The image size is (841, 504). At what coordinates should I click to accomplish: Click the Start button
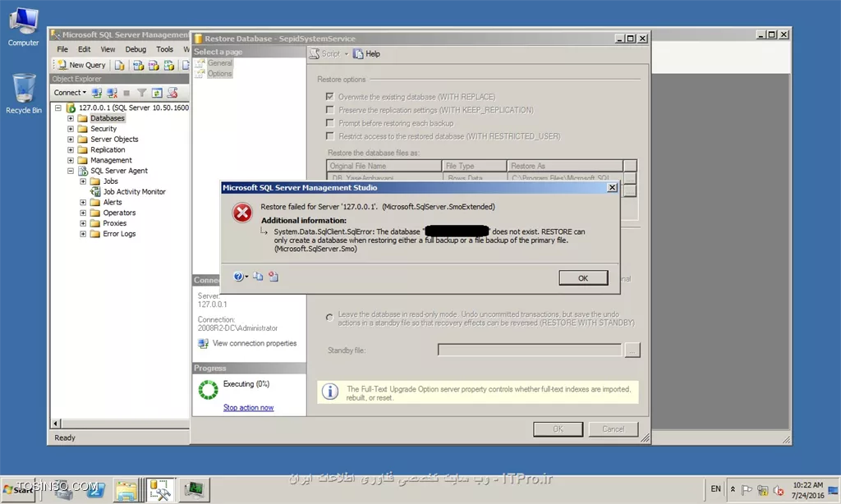[19, 490]
